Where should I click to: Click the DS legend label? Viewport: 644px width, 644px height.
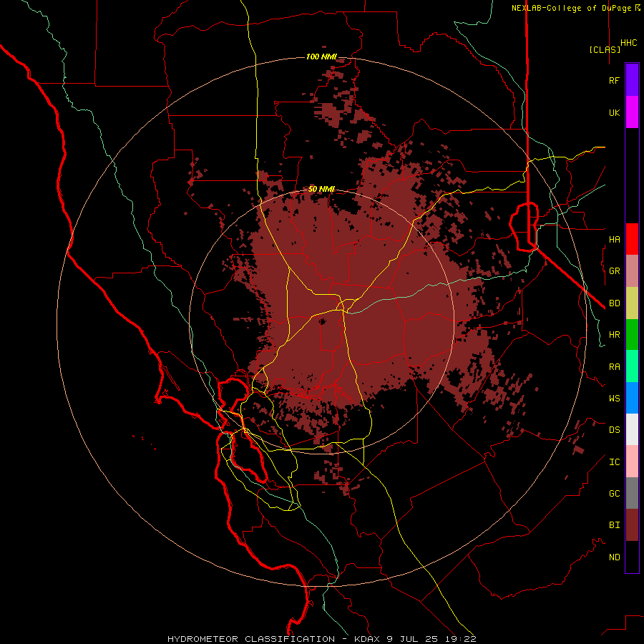click(x=614, y=430)
